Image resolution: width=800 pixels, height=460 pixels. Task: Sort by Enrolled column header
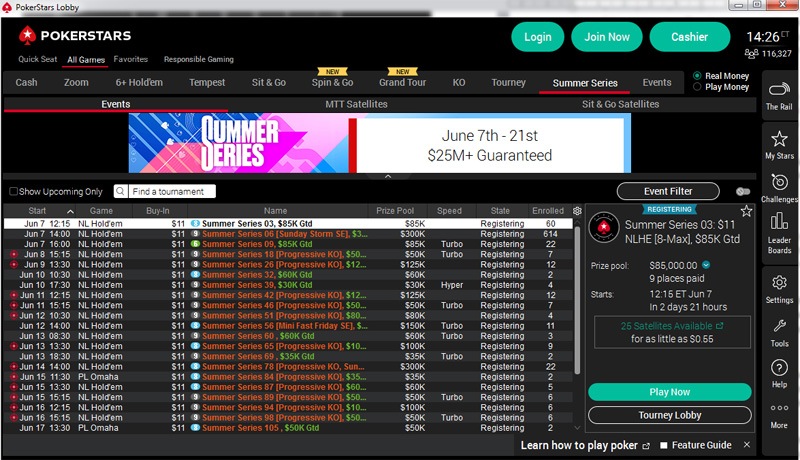[x=548, y=211]
